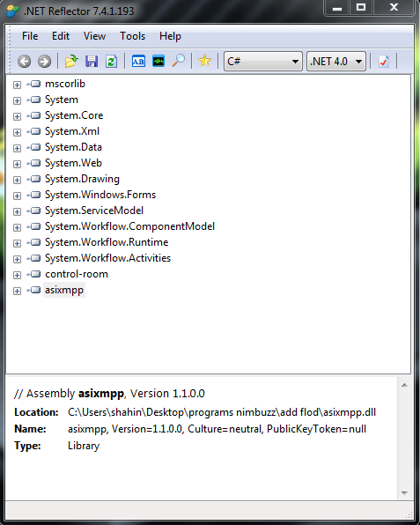Click the Save floppy disk icon
The width and height of the screenshot is (420, 525).
(x=92, y=62)
